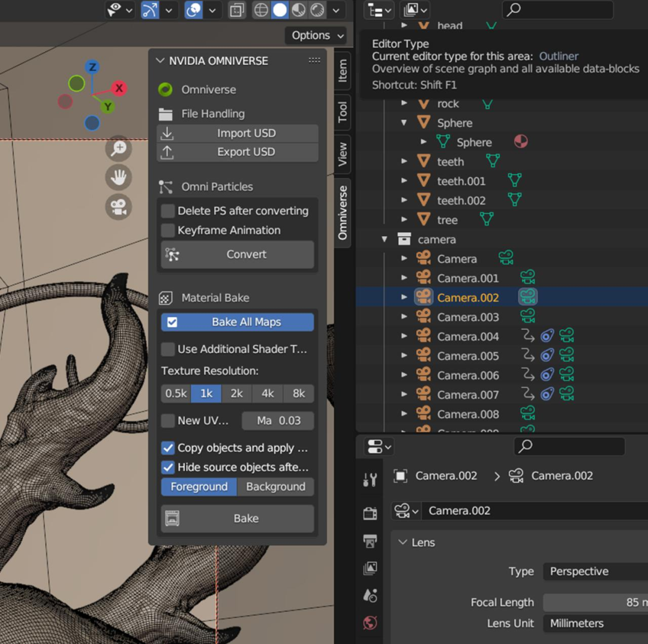Click the Convert particles button

[x=238, y=254]
